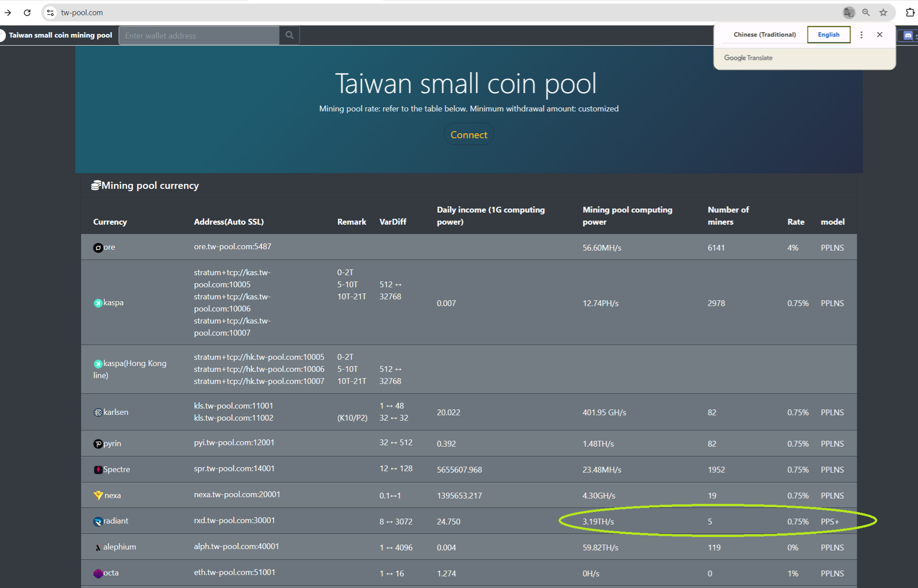The height and width of the screenshot is (588, 918).
Task: Click the nexa coin icon
Action: [98, 495]
